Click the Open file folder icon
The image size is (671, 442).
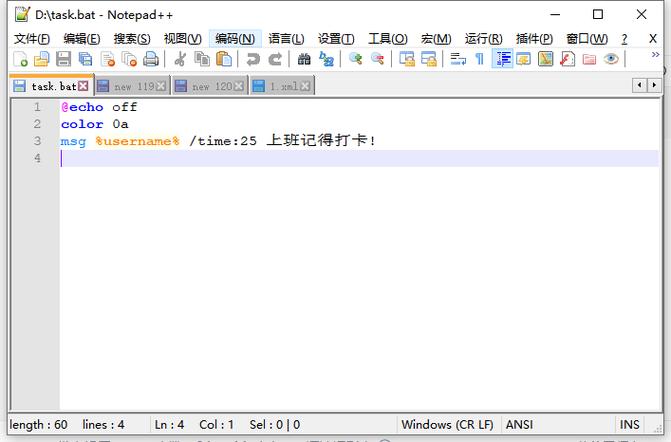click(41, 59)
